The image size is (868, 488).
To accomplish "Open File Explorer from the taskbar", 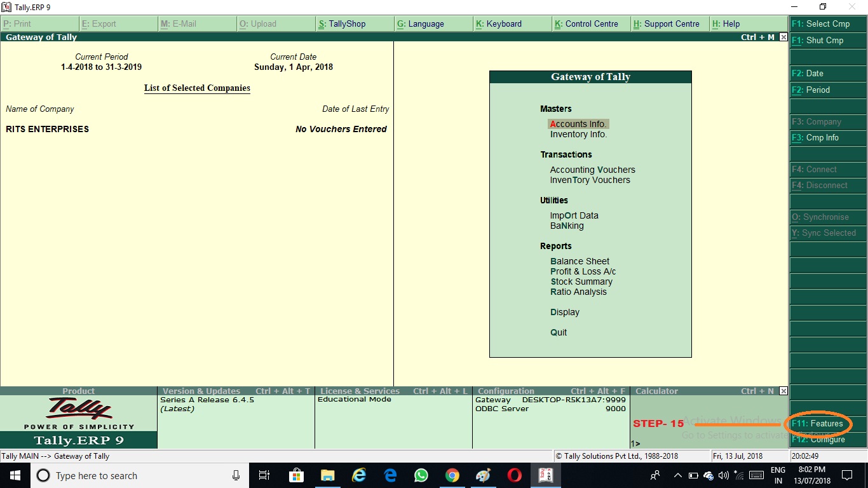I will pos(327,475).
